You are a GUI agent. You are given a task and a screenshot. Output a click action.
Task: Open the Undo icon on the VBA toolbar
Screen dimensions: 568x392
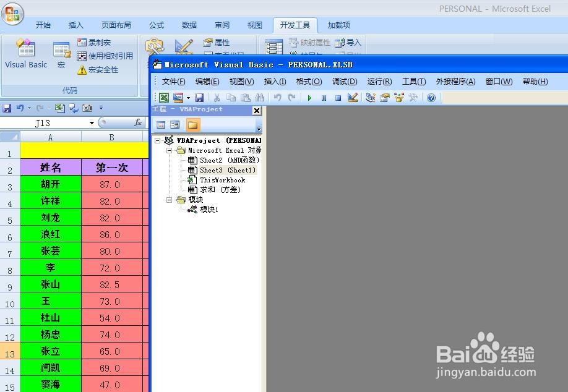point(278,97)
